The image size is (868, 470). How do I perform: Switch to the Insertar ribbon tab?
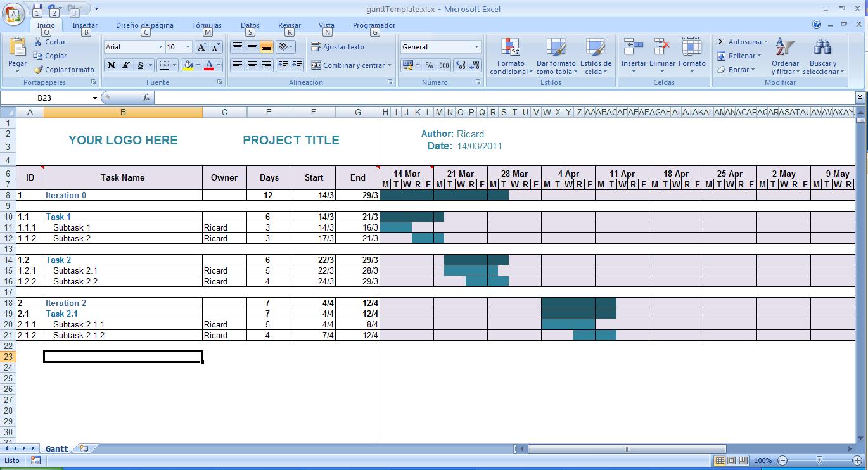click(84, 25)
